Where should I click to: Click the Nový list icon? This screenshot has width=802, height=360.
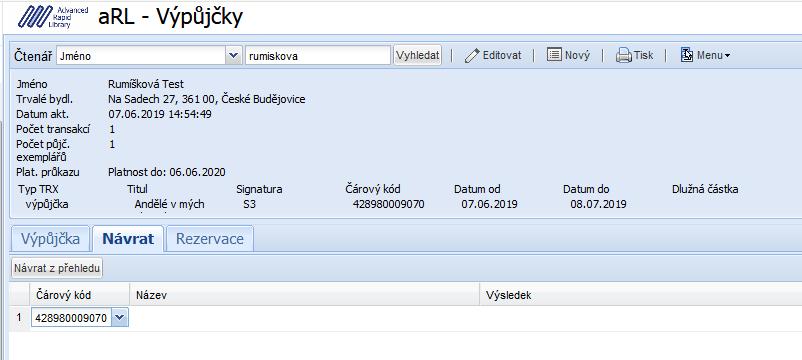click(x=554, y=55)
